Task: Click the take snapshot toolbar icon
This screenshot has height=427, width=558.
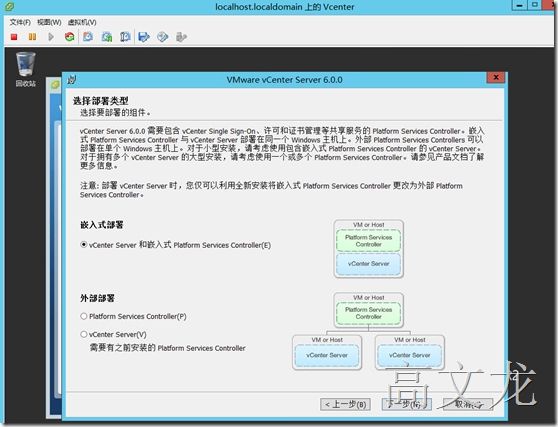Action: tap(88, 37)
